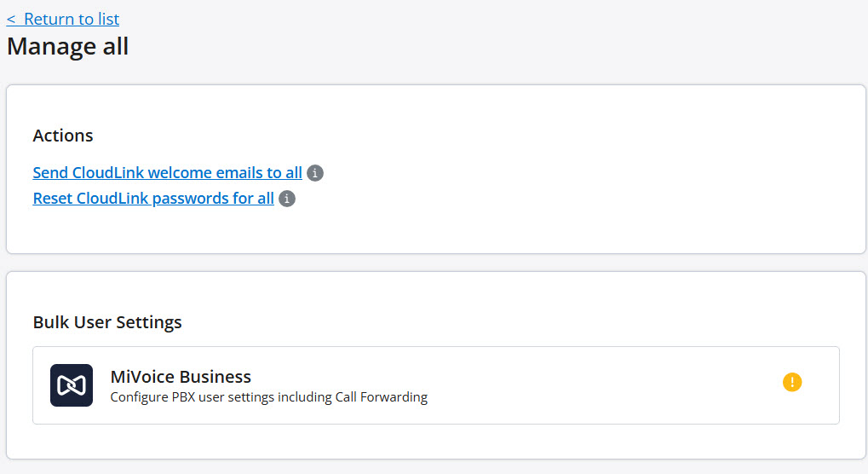This screenshot has height=474, width=868.
Task: Open the MiVoice Business settings title
Action: click(x=181, y=377)
